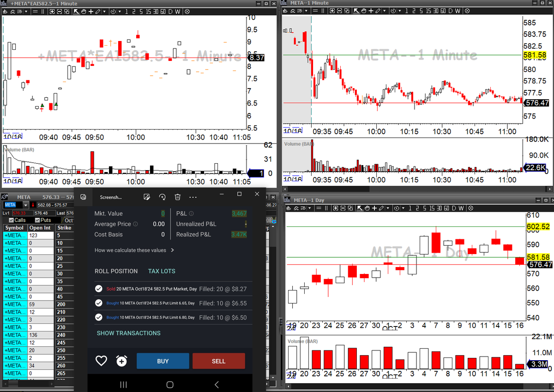
Task: Select hand pan tool in META 1 Minute chart
Action: pos(364,11)
